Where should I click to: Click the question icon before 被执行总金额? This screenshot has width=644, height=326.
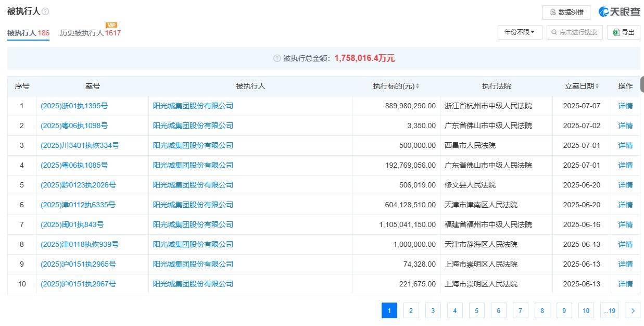277,58
